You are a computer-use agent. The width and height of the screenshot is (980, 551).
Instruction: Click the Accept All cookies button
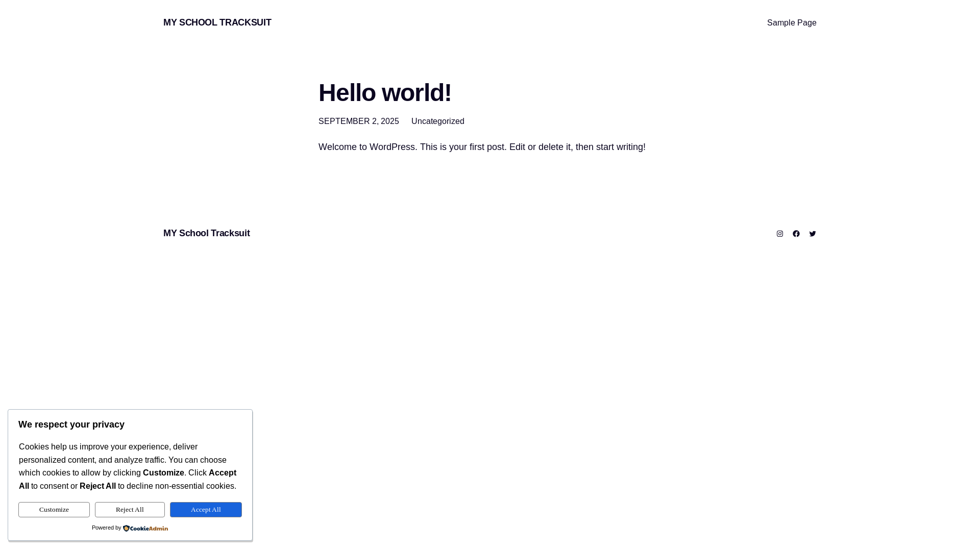[206, 510]
